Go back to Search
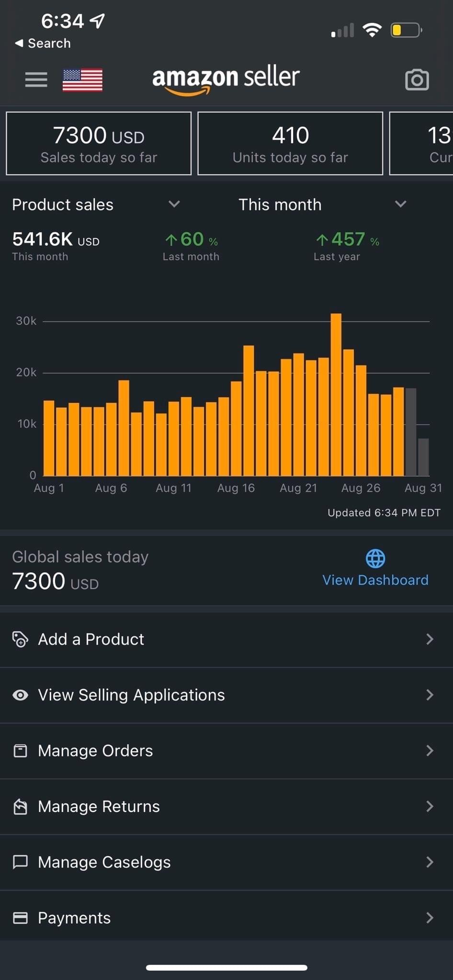 (43, 43)
